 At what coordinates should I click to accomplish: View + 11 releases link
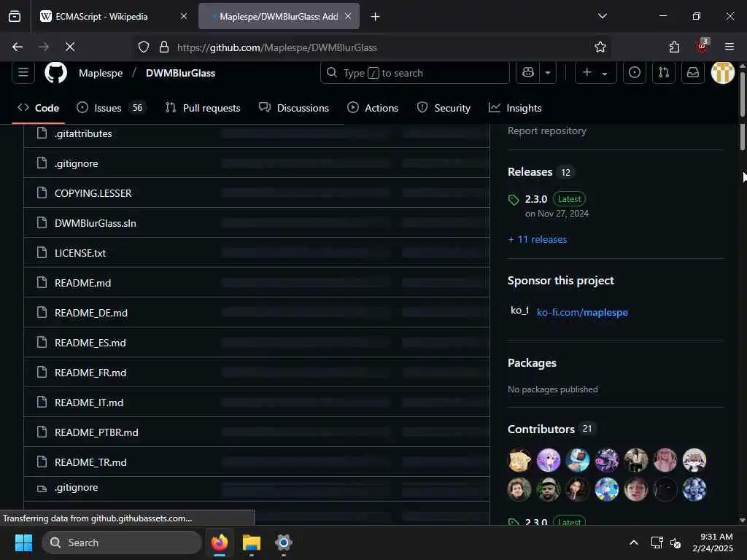click(538, 239)
